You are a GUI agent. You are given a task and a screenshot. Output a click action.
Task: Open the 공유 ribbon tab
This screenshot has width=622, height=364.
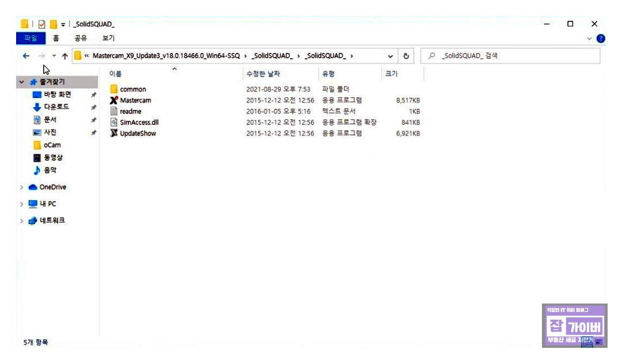click(x=81, y=38)
